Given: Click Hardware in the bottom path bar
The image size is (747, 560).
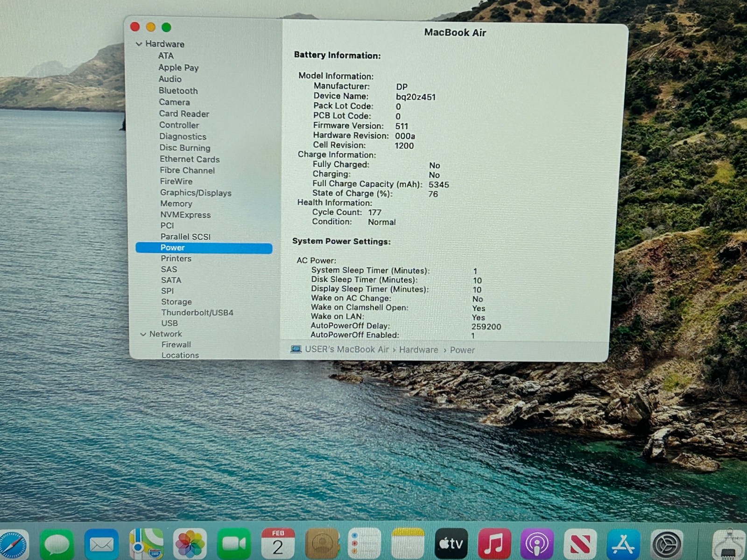Looking at the screenshot, I should pos(418,350).
